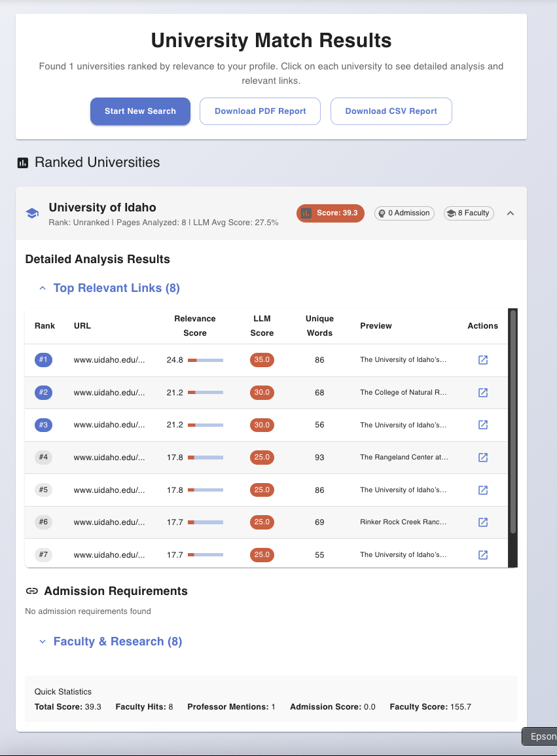Image resolution: width=557 pixels, height=756 pixels.
Task: Click preview 'The College of Natural R...'
Action: click(403, 393)
